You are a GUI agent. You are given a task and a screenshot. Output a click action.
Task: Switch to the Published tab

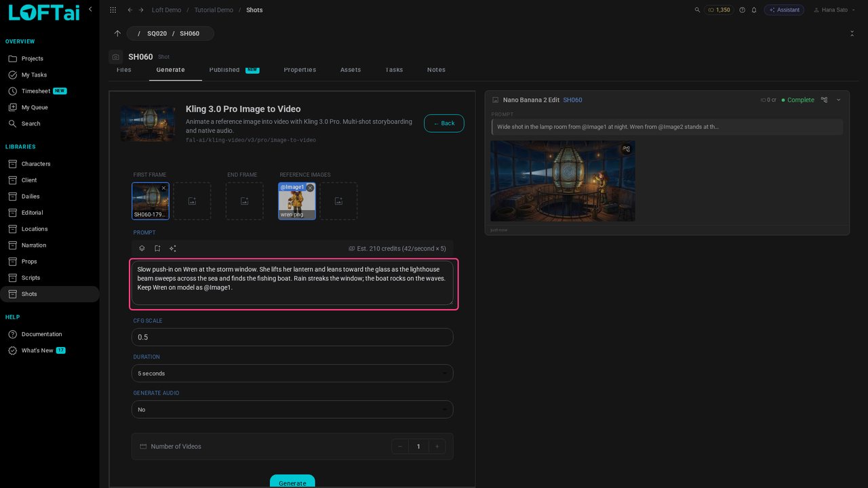(233, 70)
